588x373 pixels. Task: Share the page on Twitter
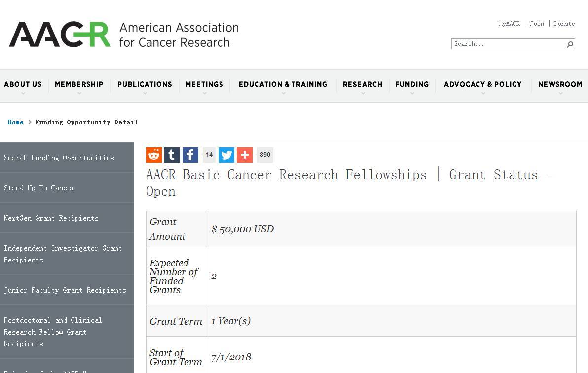coord(226,155)
